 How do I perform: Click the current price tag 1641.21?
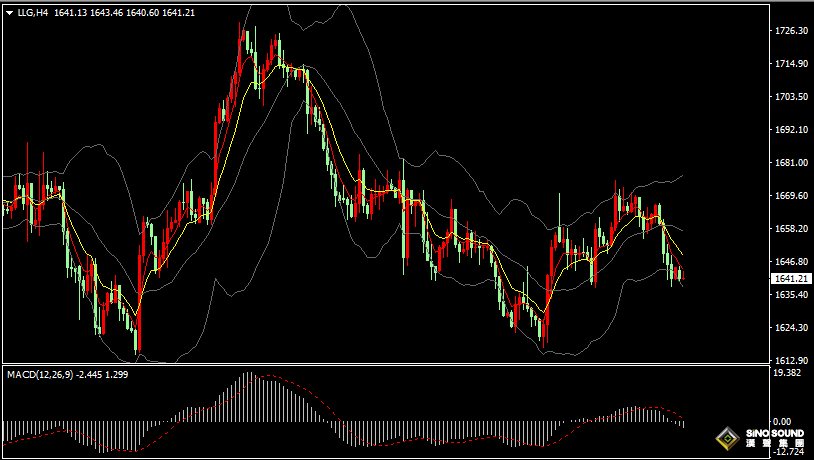coord(791,279)
